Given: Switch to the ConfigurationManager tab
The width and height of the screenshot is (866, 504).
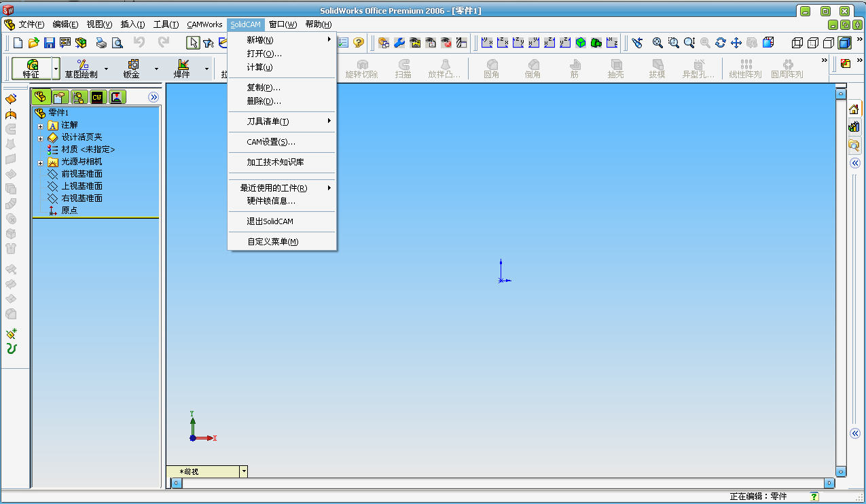Looking at the screenshot, I should [x=79, y=97].
